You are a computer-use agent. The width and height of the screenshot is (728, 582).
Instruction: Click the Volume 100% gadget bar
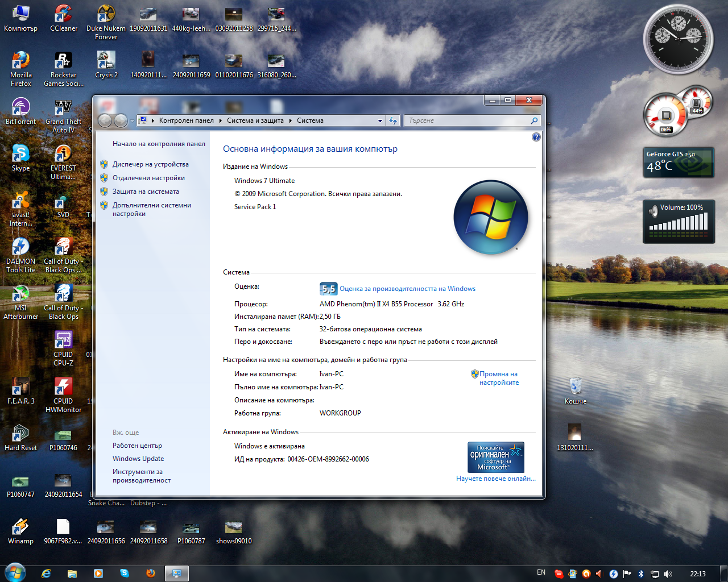679,222
